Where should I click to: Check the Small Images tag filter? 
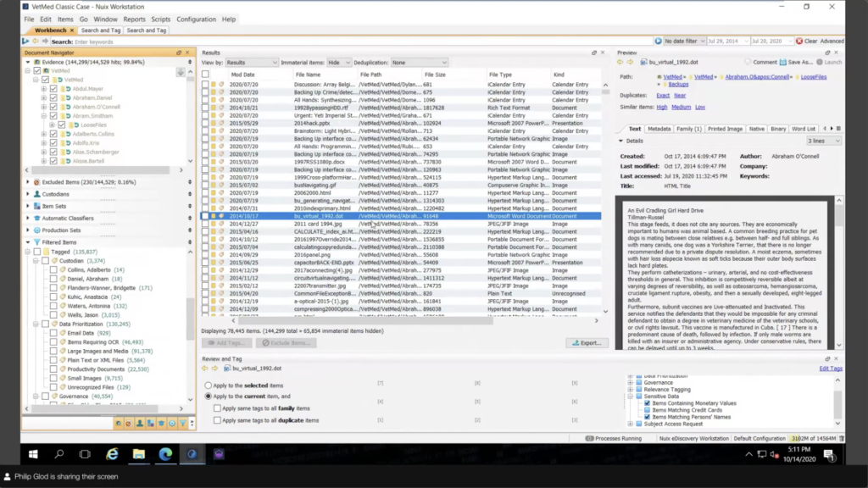[x=53, y=379]
